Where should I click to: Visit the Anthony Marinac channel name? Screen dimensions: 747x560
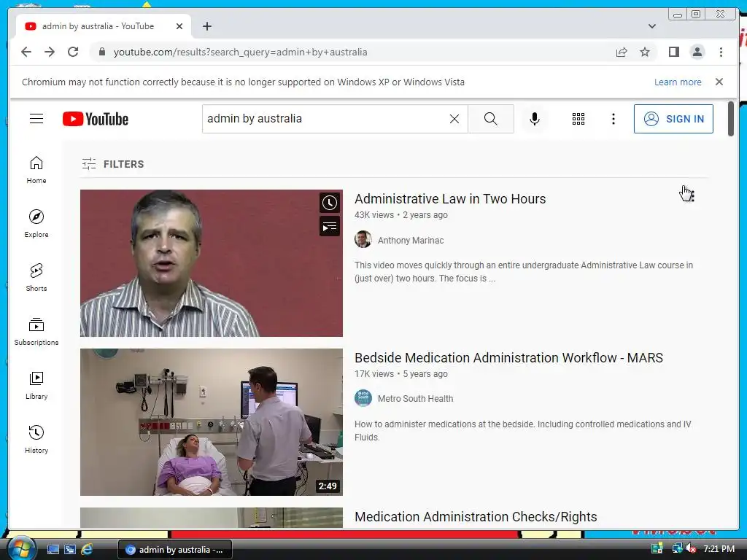411,241
